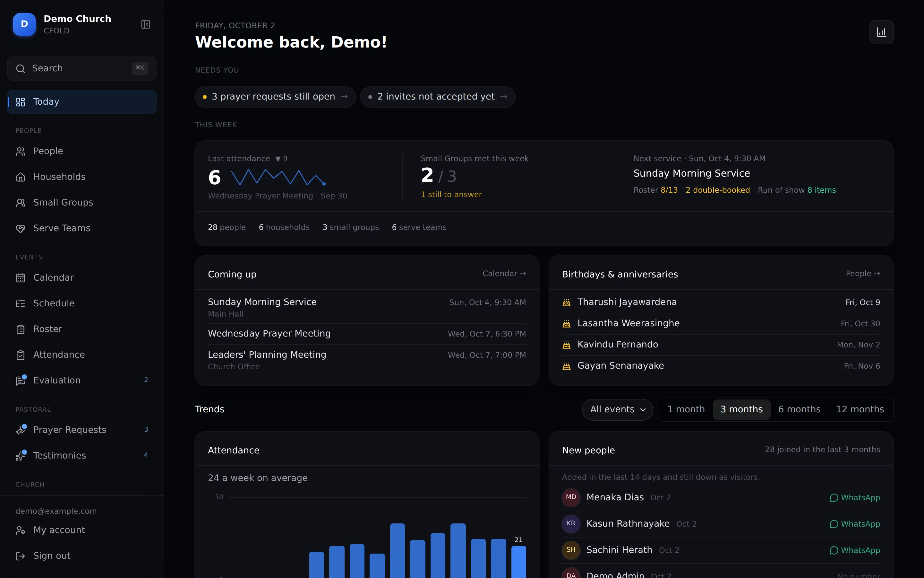The image size is (924, 578).
Task: Open Sunday Morning Service in Coming up
Action: point(366,307)
